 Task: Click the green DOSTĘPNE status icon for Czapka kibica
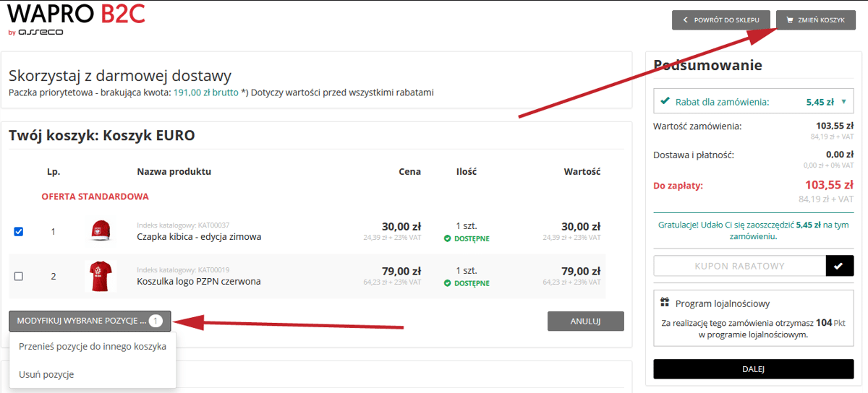pos(448,238)
